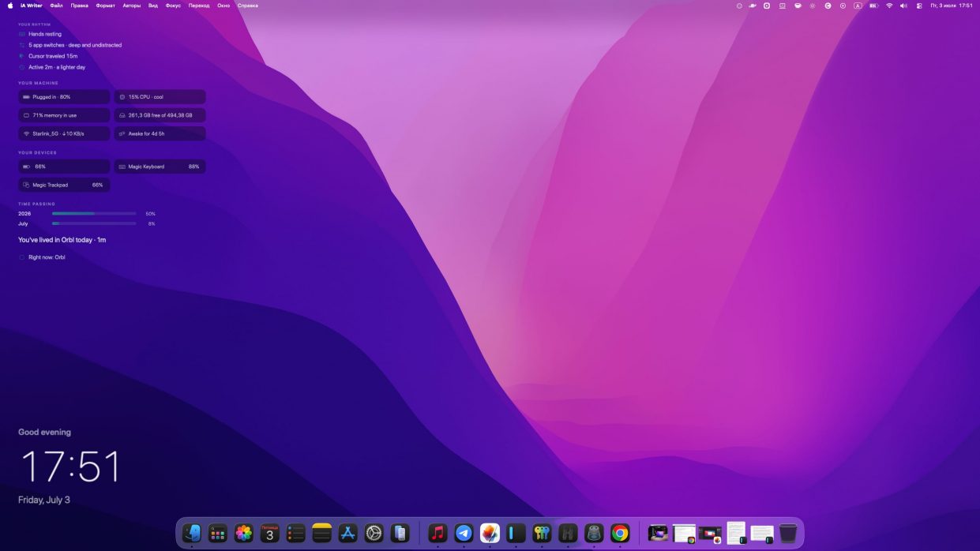Open the Фокус menu

(173, 6)
